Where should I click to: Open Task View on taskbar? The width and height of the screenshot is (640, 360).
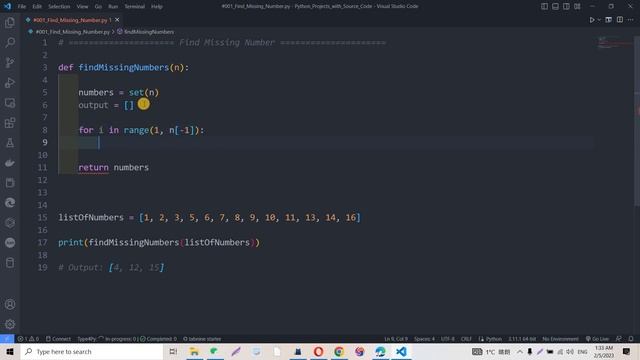[x=173, y=351]
